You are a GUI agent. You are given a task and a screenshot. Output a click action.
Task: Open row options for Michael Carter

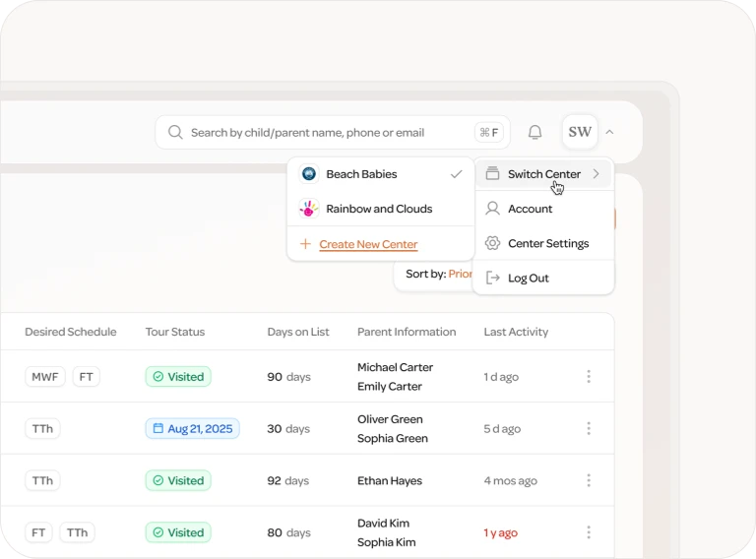(x=589, y=376)
